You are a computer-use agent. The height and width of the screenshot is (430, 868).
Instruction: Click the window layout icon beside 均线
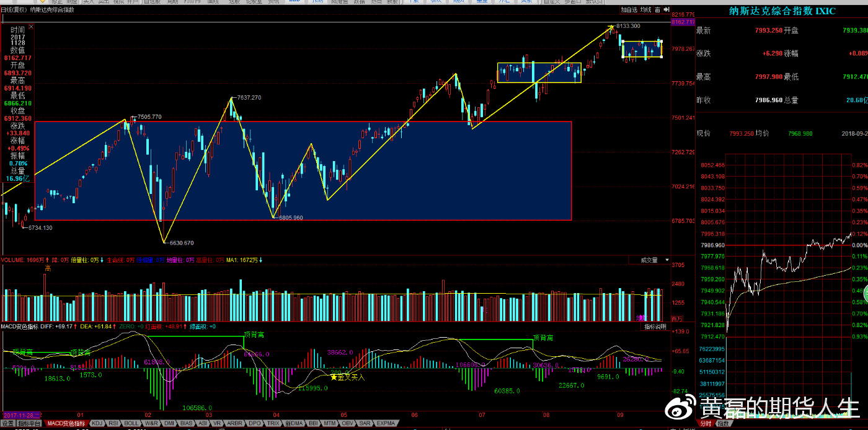click(x=657, y=10)
